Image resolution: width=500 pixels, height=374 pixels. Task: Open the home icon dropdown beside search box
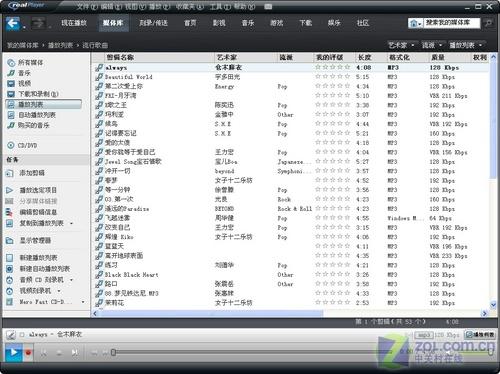[x=415, y=23]
